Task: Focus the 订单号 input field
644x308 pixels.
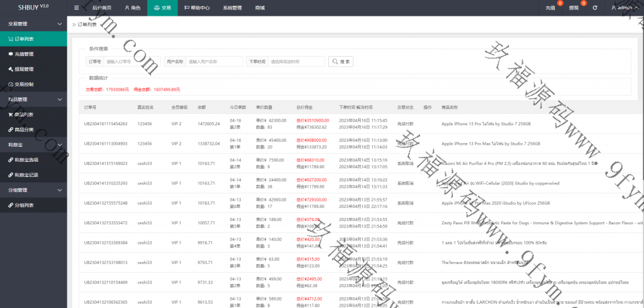Action: pos(132,62)
